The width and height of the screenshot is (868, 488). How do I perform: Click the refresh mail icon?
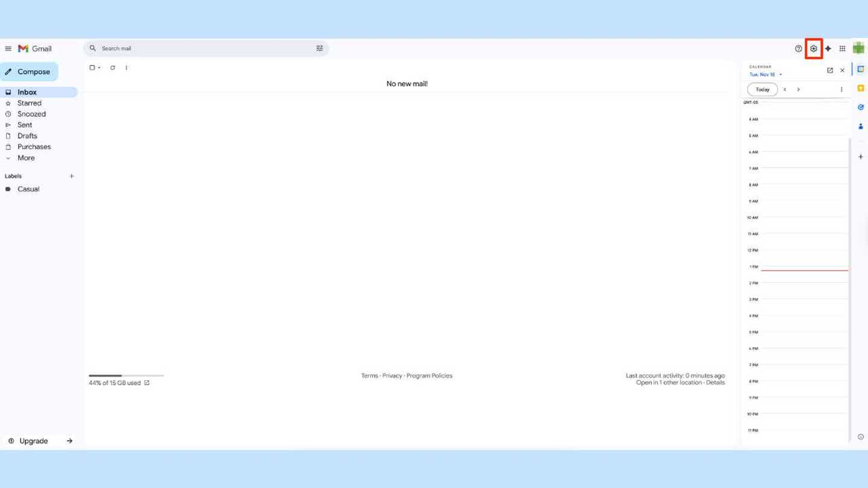(x=113, y=68)
